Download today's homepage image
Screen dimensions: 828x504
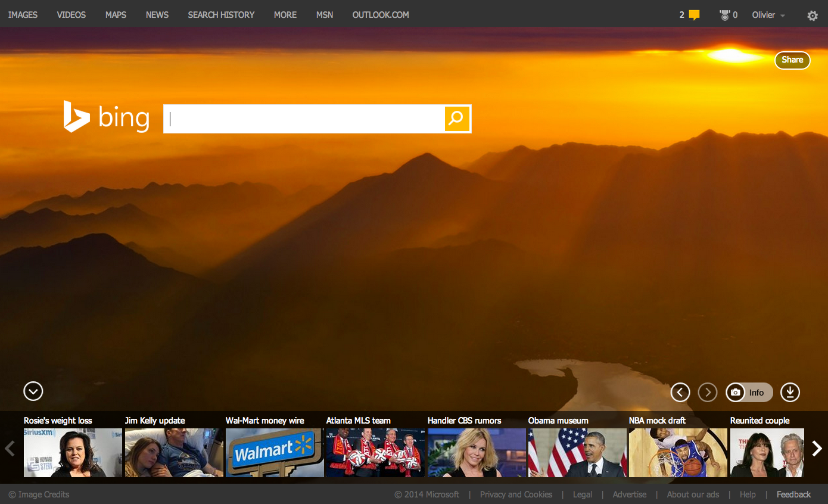790,392
